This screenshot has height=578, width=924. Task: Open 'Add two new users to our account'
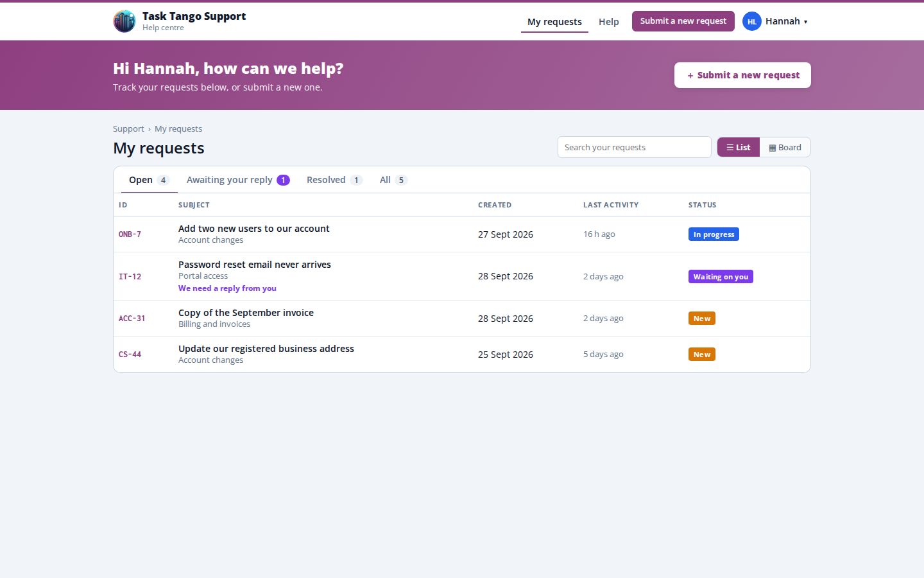(253, 229)
